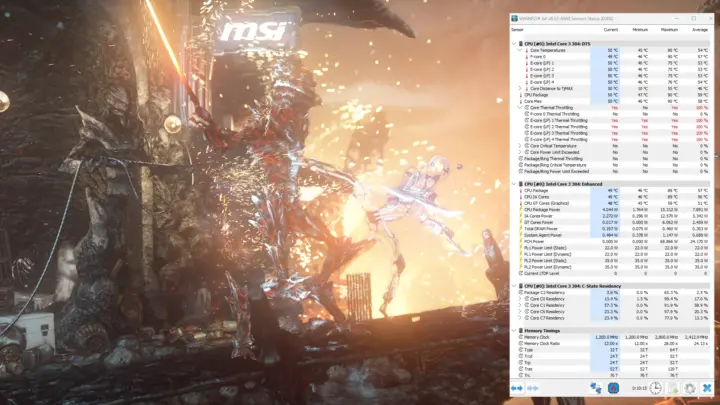Click the expand-columns blue arrows icon in HWiNFO
Viewport: 720px width, 405px height.
(517, 388)
